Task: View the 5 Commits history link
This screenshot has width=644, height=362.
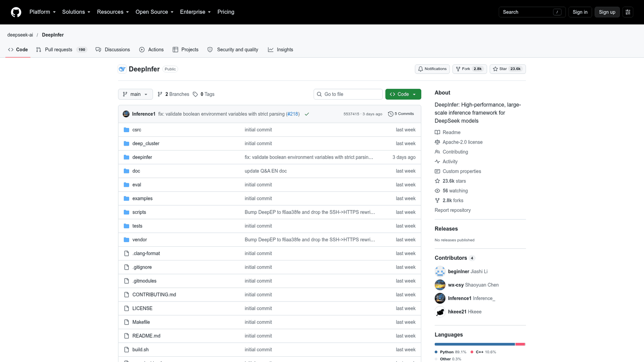Action: click(x=401, y=114)
